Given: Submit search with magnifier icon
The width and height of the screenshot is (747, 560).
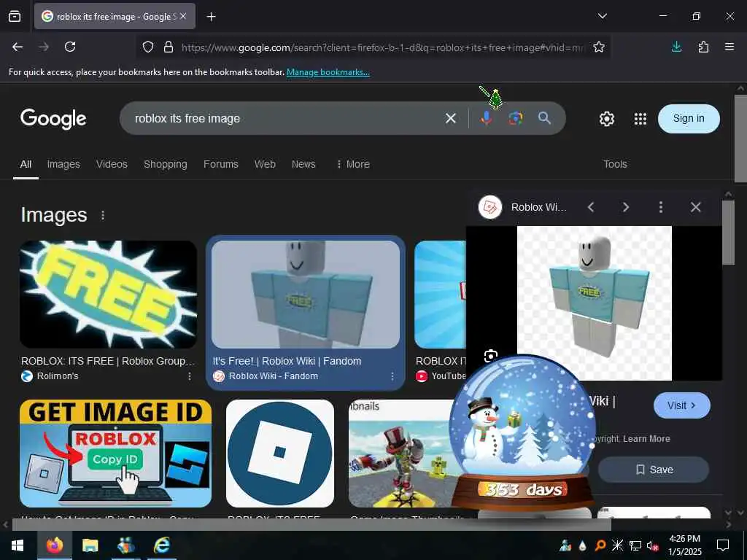Looking at the screenshot, I should tap(544, 118).
